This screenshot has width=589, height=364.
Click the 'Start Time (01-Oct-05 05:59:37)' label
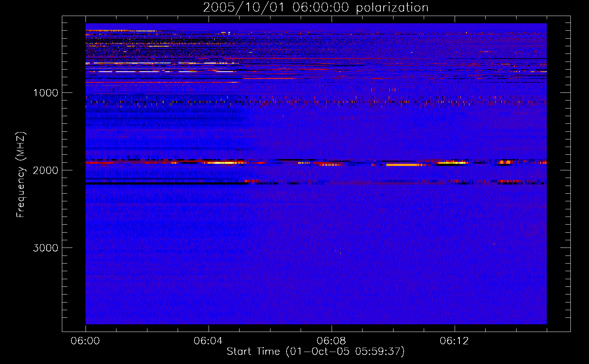(316, 352)
